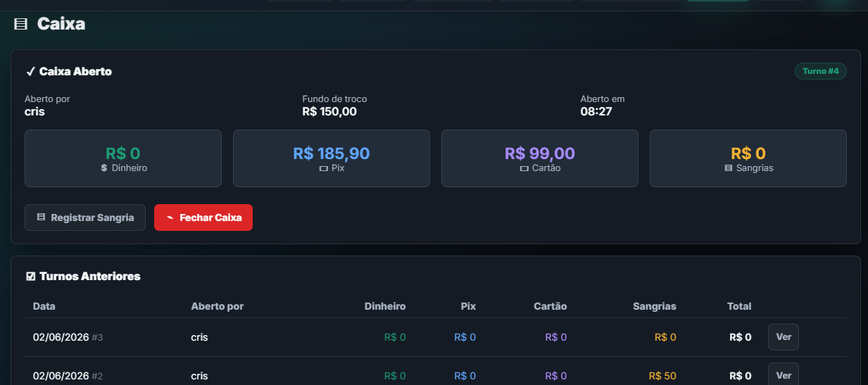Click the Aberto por column header

[218, 306]
